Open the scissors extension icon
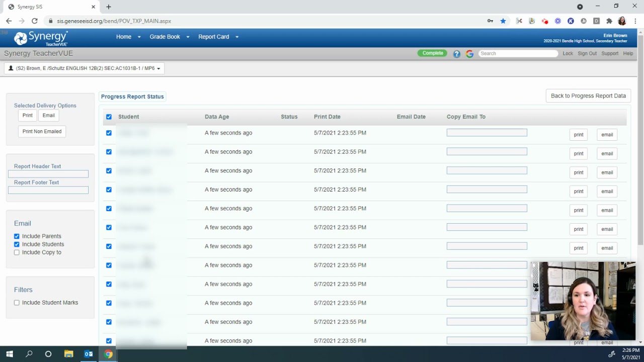This screenshot has width=644, height=362. [519, 21]
